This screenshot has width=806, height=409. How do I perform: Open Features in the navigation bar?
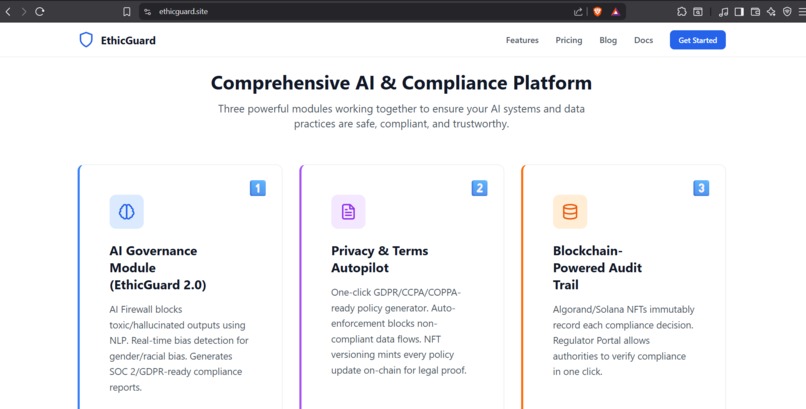point(522,40)
